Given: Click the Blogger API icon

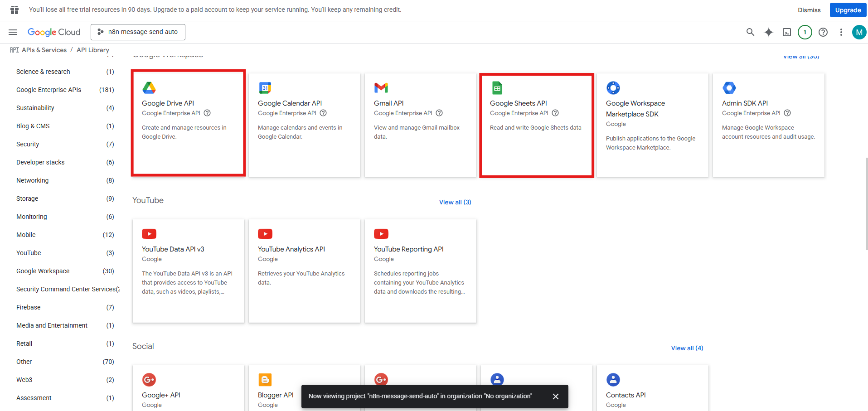Looking at the screenshot, I should (265, 380).
